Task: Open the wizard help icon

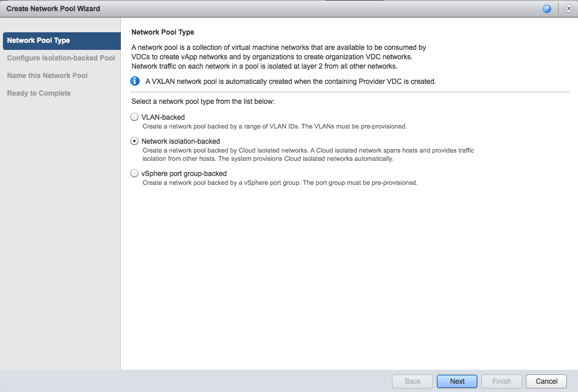Action: 547,9
